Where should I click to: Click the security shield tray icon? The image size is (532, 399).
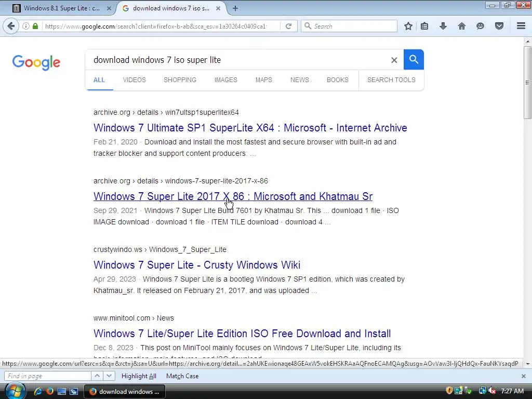point(449,391)
